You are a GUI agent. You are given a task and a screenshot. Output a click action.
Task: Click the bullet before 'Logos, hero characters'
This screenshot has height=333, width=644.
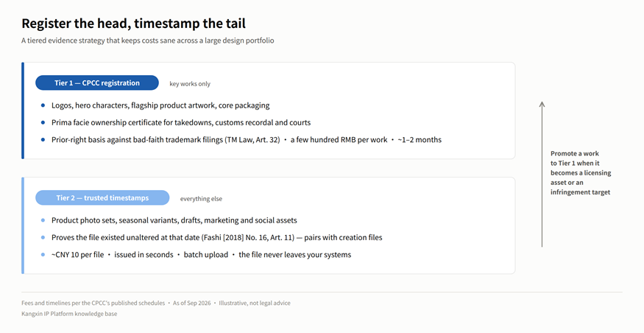(x=43, y=105)
